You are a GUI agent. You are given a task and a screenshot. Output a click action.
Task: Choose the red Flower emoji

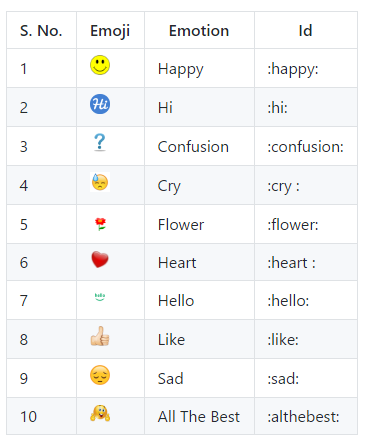point(100,224)
